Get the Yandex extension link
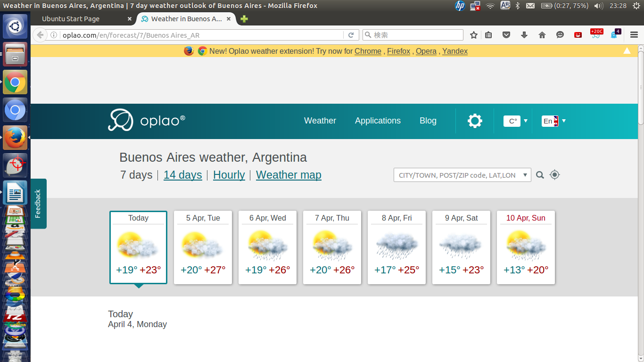 pyautogui.click(x=455, y=51)
